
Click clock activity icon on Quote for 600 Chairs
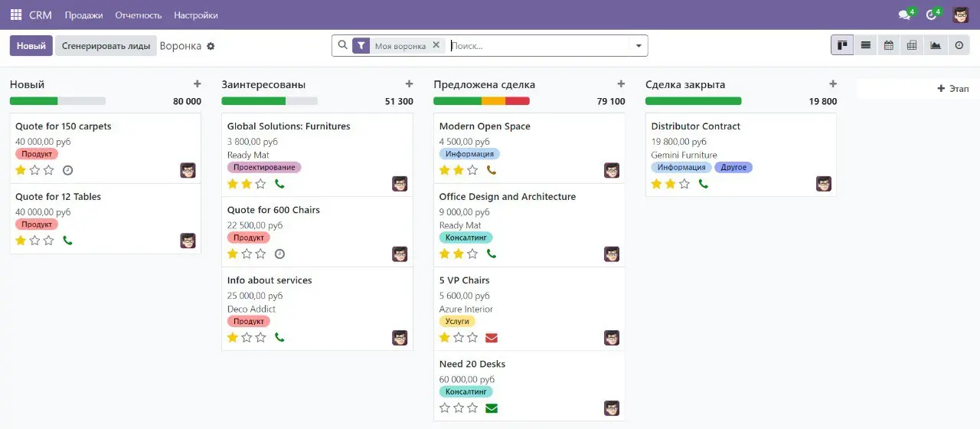pyautogui.click(x=279, y=254)
